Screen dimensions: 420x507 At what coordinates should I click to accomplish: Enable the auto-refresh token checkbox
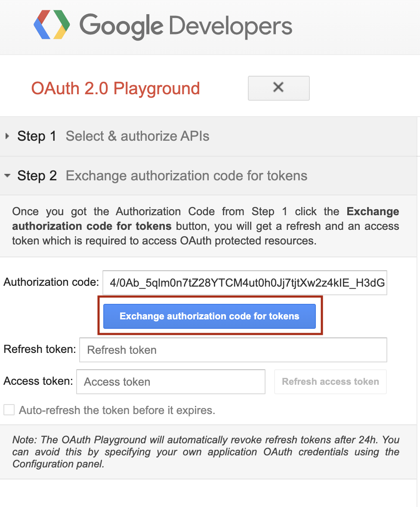tap(9, 410)
